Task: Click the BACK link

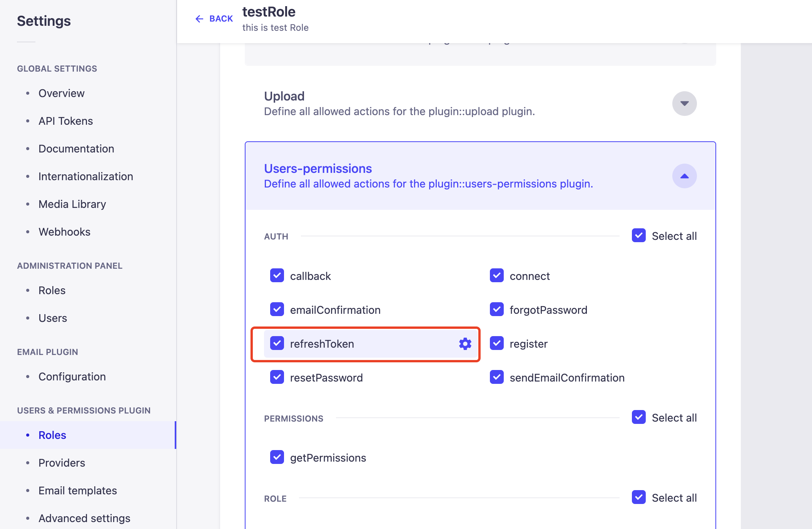Action: pos(221,19)
